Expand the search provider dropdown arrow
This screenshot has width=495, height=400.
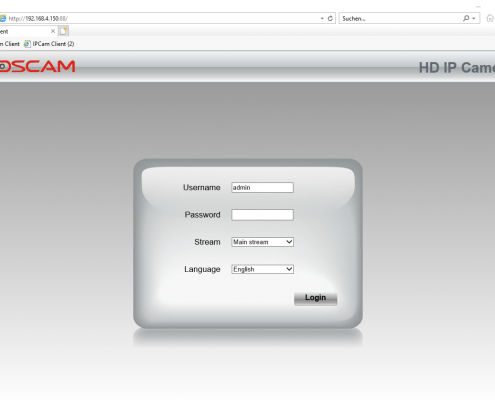click(x=474, y=18)
